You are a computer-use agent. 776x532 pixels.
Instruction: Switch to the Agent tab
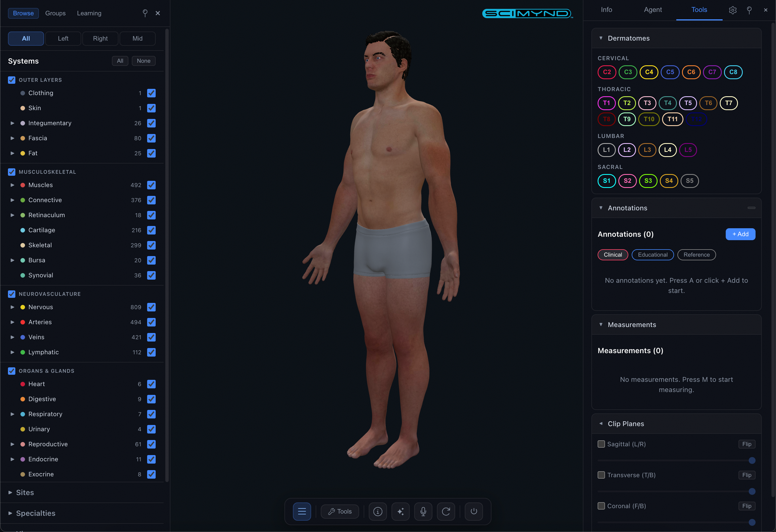652,10
